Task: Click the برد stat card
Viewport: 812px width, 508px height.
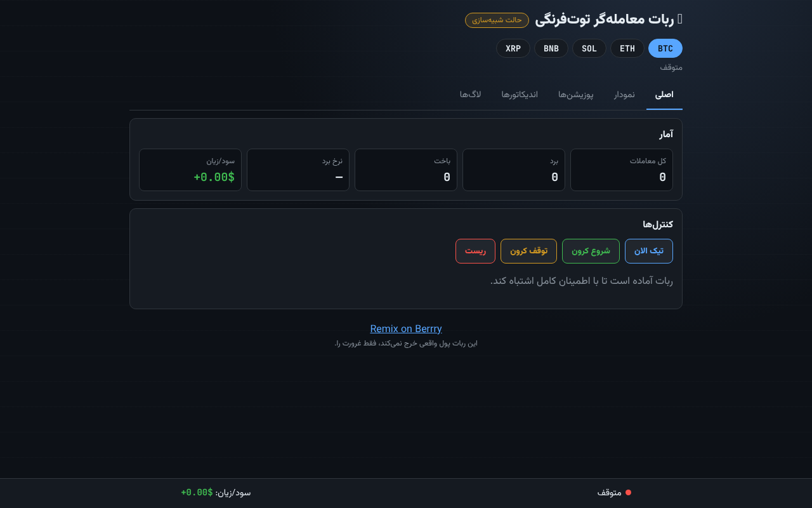Action: [x=514, y=170]
